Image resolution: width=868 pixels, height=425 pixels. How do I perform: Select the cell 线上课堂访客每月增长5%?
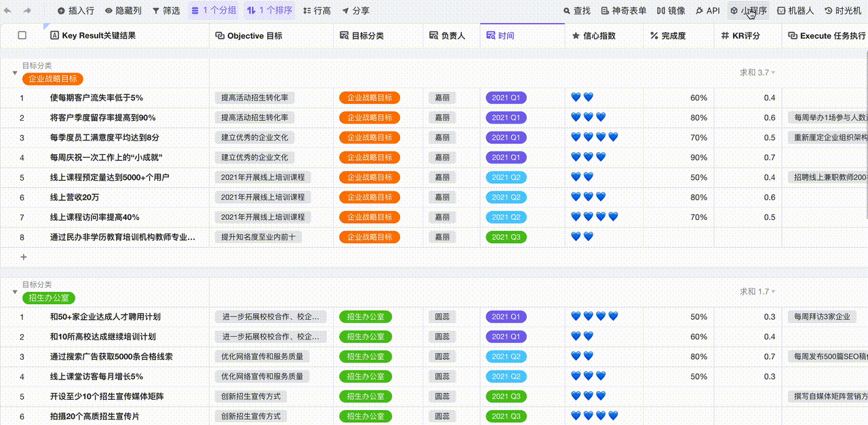tap(125, 377)
